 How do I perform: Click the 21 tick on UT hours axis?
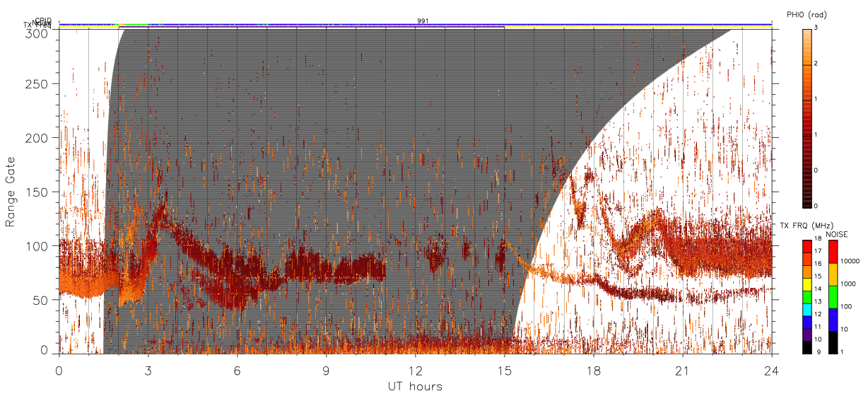pyautogui.click(x=683, y=370)
